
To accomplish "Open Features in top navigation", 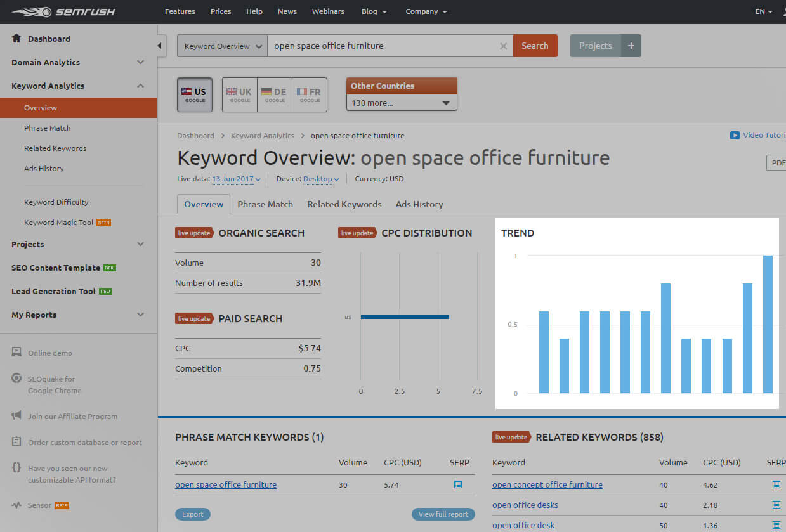I will pos(180,11).
